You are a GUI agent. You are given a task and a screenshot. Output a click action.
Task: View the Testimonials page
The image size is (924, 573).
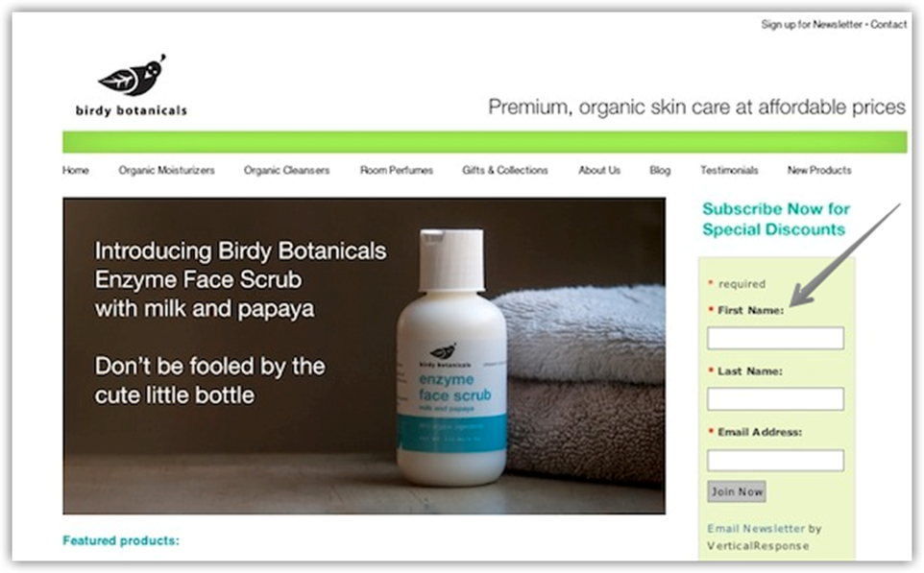pos(729,170)
